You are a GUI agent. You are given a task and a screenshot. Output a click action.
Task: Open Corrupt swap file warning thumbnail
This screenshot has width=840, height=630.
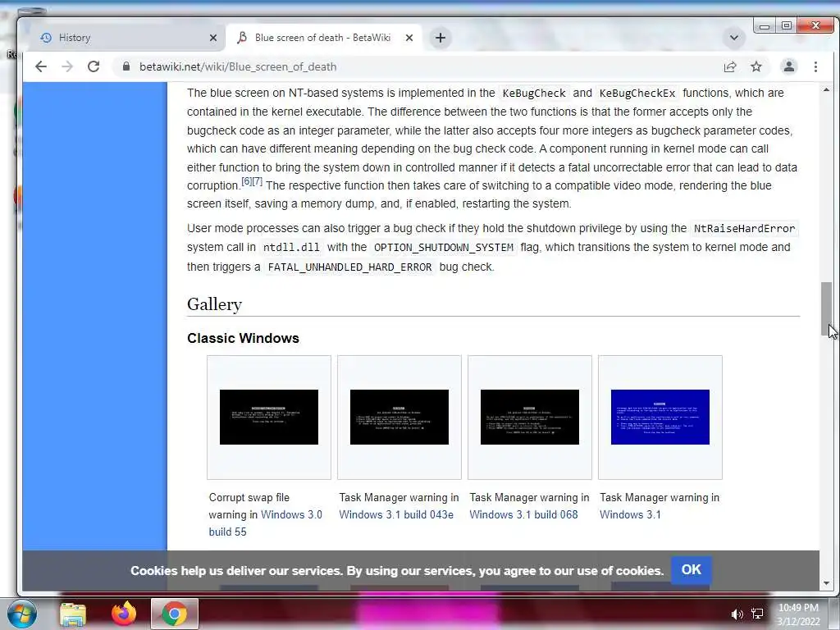[269, 417]
